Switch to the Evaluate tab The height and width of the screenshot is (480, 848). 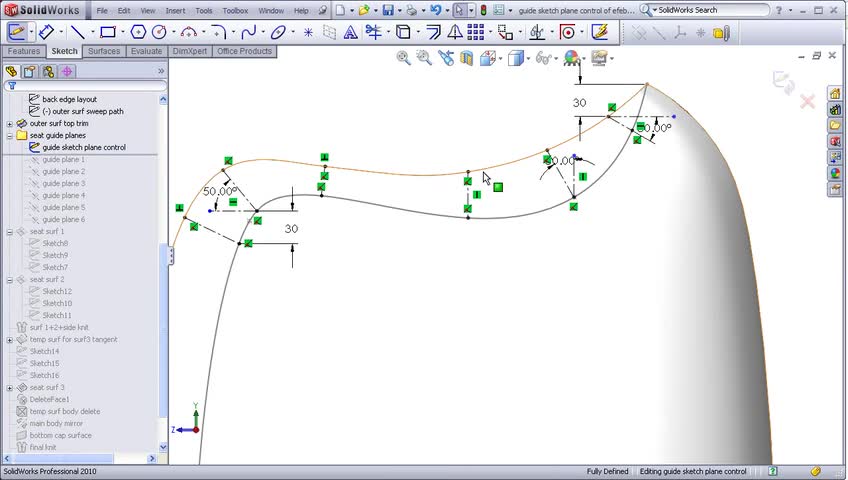[147, 51]
